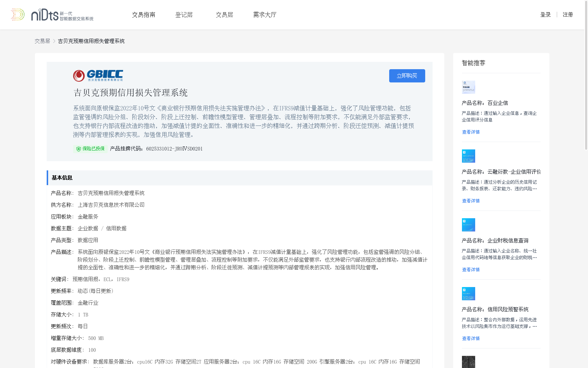Click the 立即购买 button
The image size is (588, 368).
click(x=407, y=76)
